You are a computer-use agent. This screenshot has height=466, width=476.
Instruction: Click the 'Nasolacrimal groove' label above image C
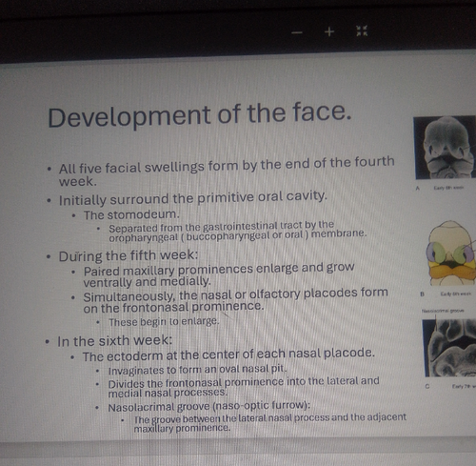pos(443,311)
